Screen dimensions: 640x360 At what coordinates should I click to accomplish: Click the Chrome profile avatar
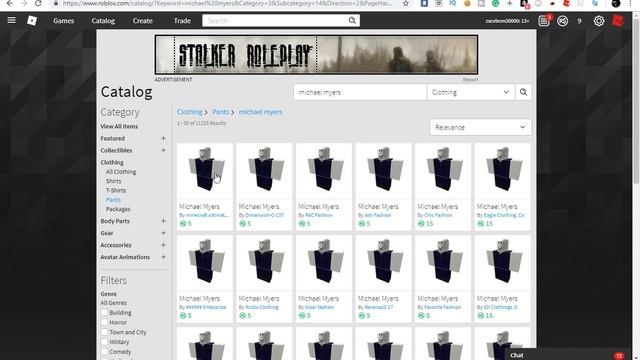[x=616, y=4]
